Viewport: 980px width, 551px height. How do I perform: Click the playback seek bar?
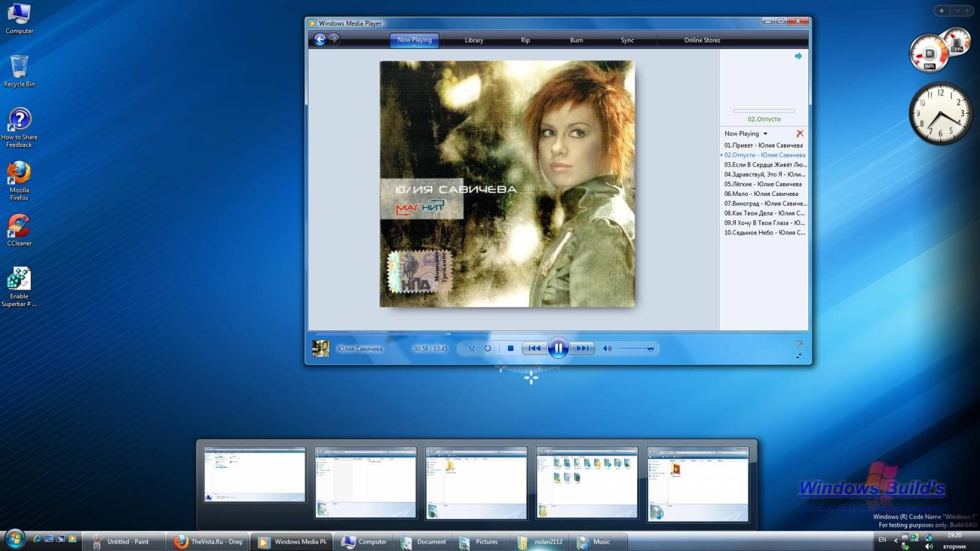(x=558, y=334)
